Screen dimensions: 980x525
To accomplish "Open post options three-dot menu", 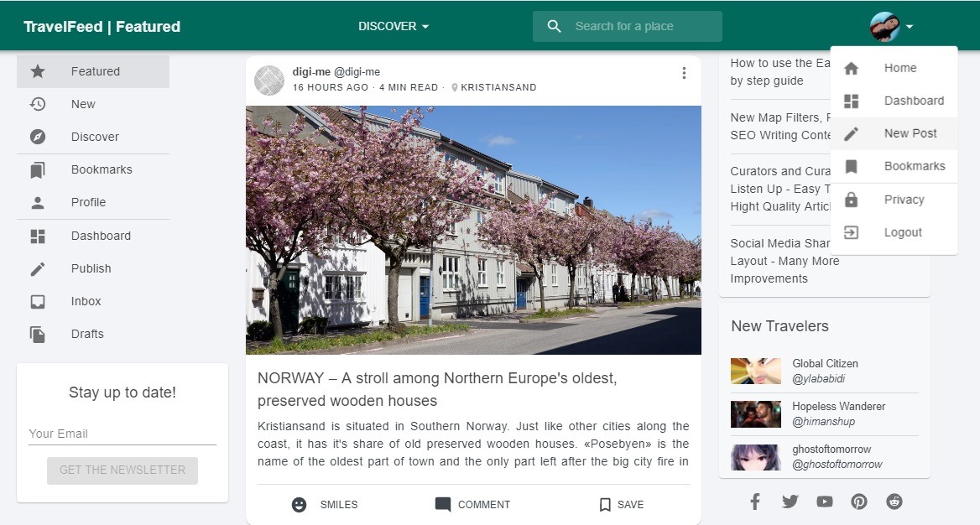I will point(684,73).
